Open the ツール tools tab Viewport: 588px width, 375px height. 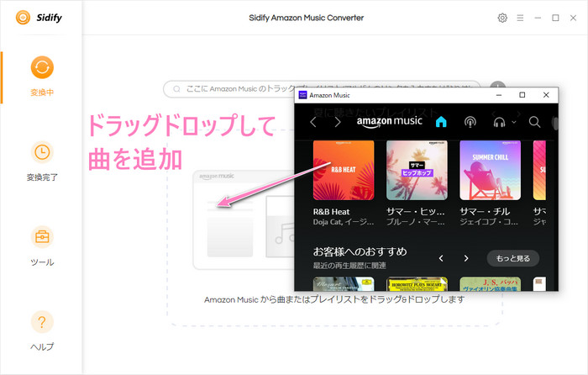[42, 246]
